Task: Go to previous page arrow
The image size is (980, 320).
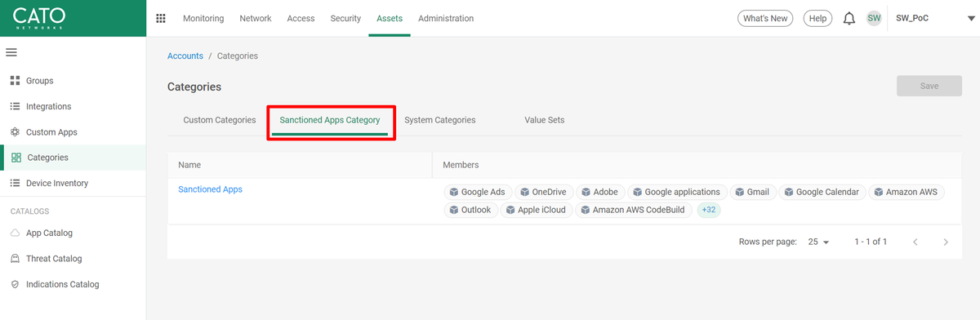Action: coord(915,242)
